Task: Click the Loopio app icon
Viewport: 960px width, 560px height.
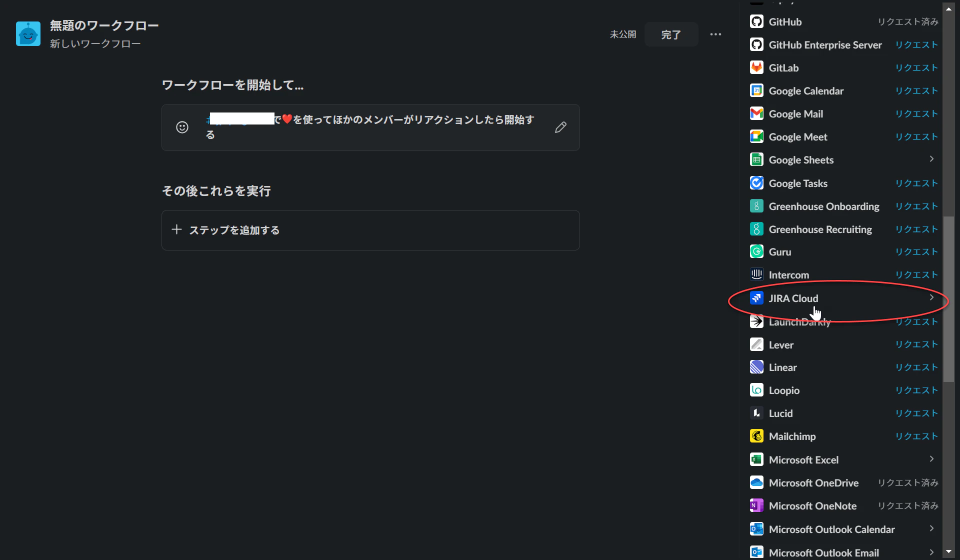Action: point(756,390)
